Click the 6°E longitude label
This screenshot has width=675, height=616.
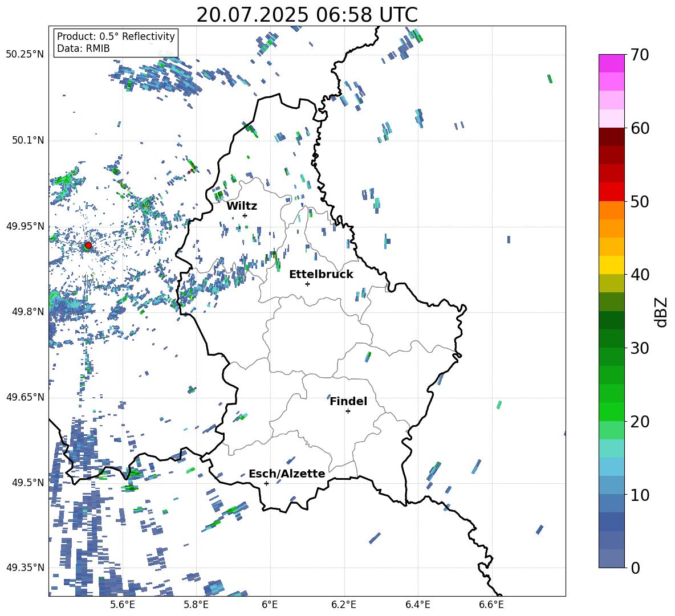270,605
